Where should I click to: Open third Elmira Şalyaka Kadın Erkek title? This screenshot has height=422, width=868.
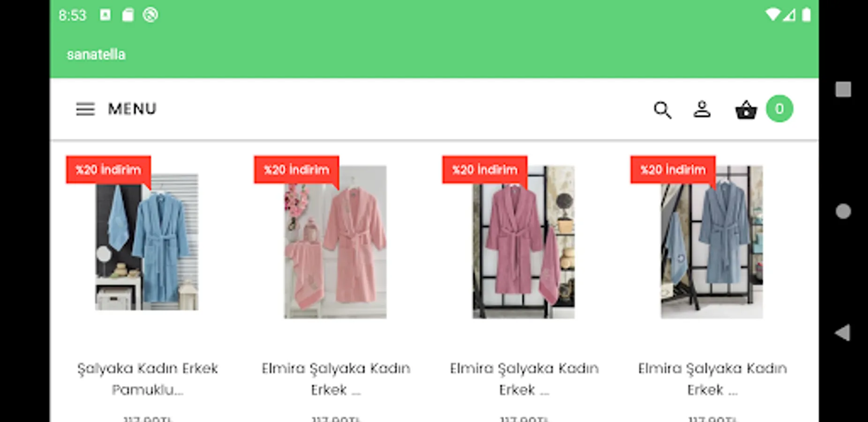click(524, 379)
